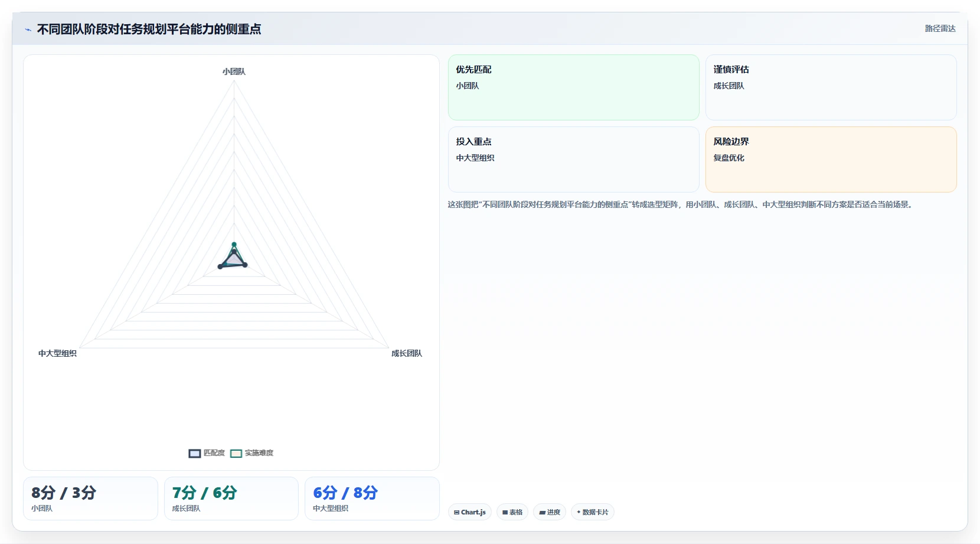This screenshot has height=544, width=980.
Task: Click the 中大型组织 radar axis label
Action: 57,353
